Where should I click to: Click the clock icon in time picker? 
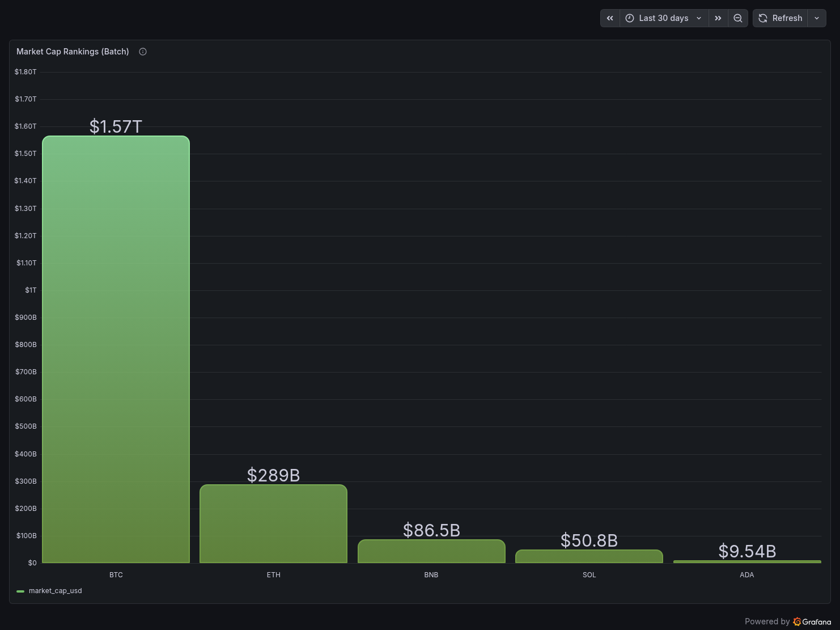tap(630, 18)
